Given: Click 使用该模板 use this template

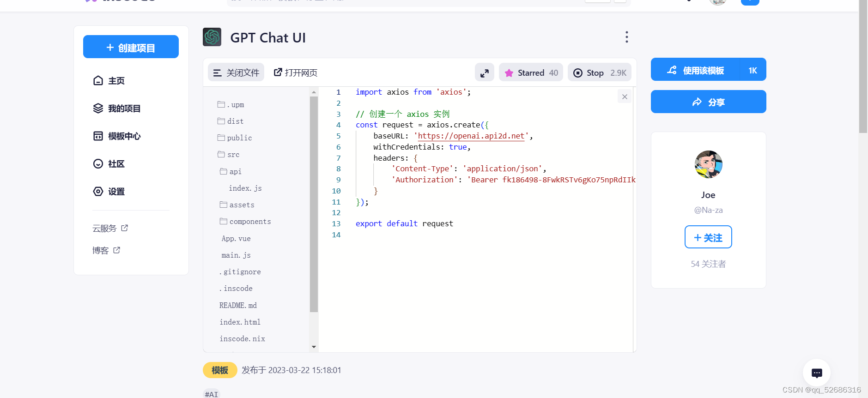Looking at the screenshot, I should tap(695, 70).
